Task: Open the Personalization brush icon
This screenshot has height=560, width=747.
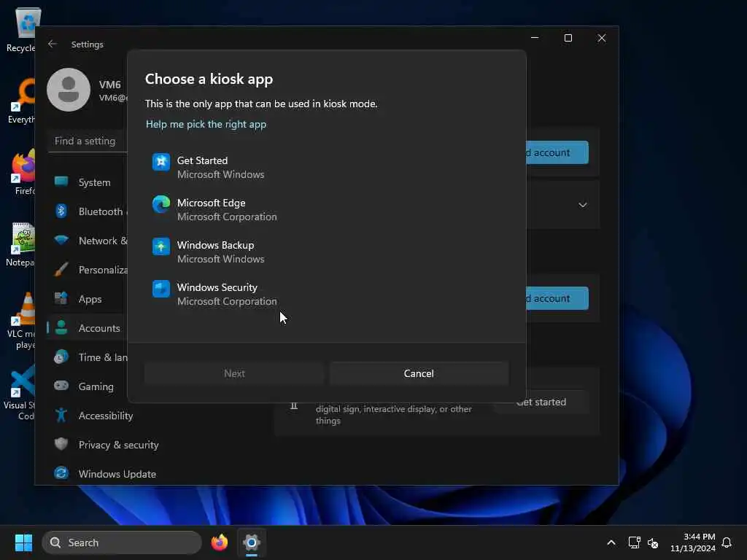Action: coord(61,270)
